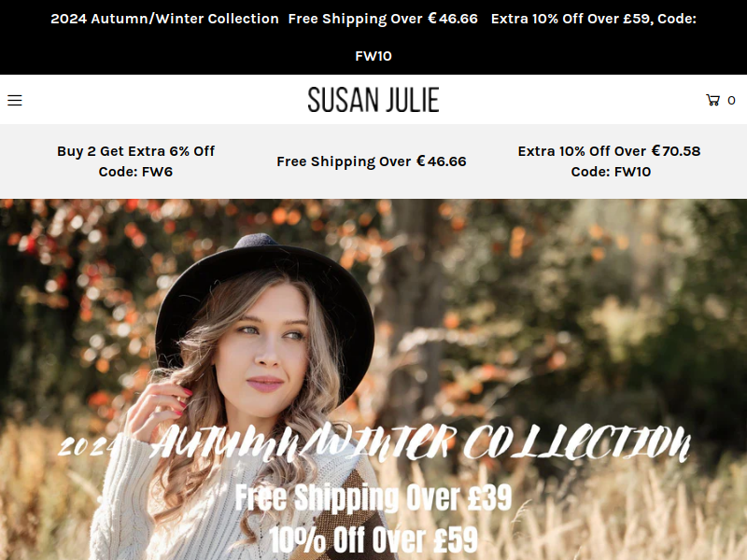Click Code: FW10 in gray promo bar

tap(611, 172)
